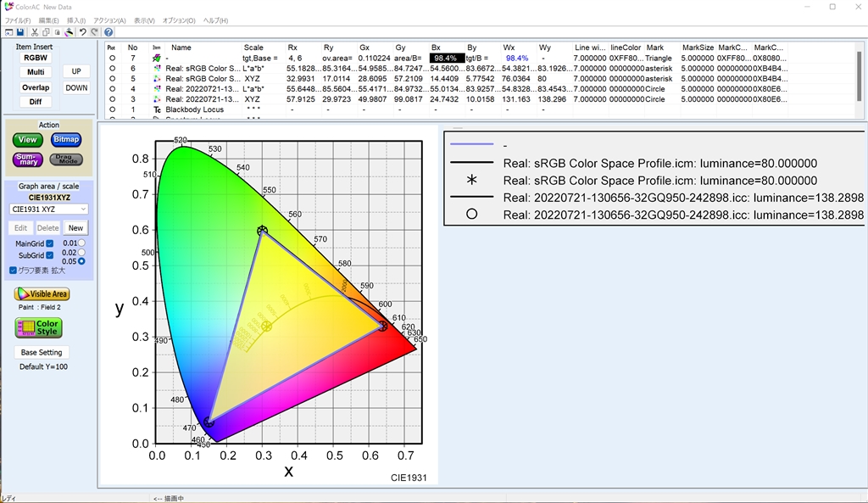The height and width of the screenshot is (503, 868).
Task: Click the new window toolbar icon
Action: [x=8, y=33]
